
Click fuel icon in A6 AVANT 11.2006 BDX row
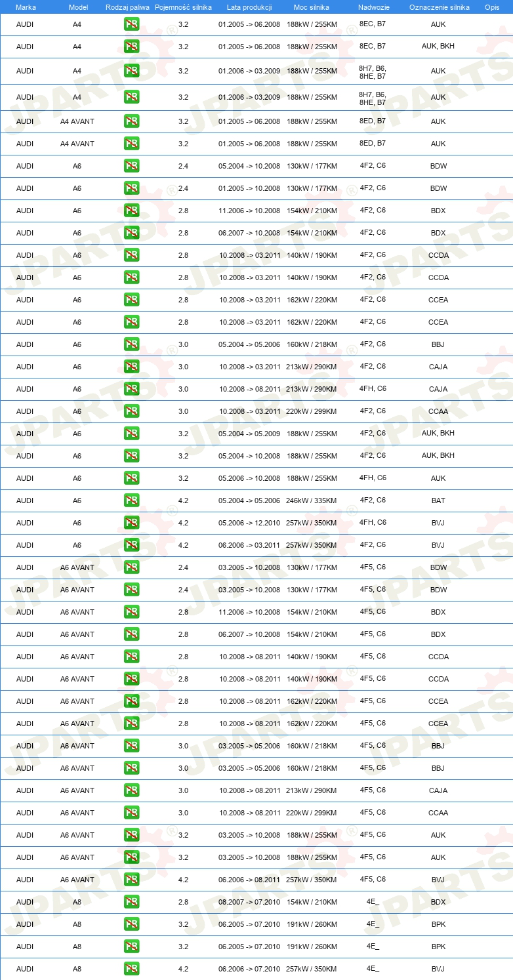coord(131,612)
